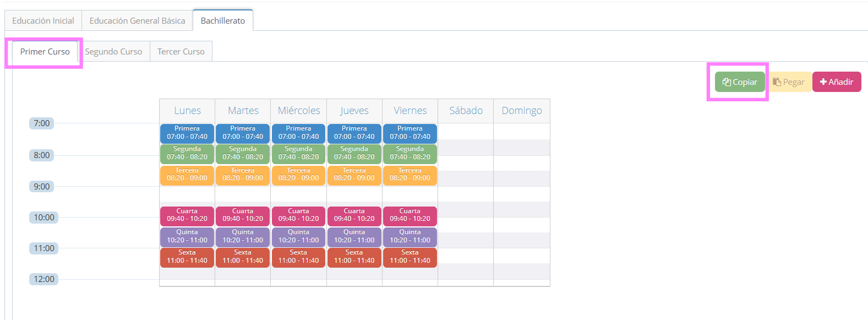This screenshot has height=320, width=868.
Task: Select the Primera period block on Jueves
Action: [x=354, y=133]
